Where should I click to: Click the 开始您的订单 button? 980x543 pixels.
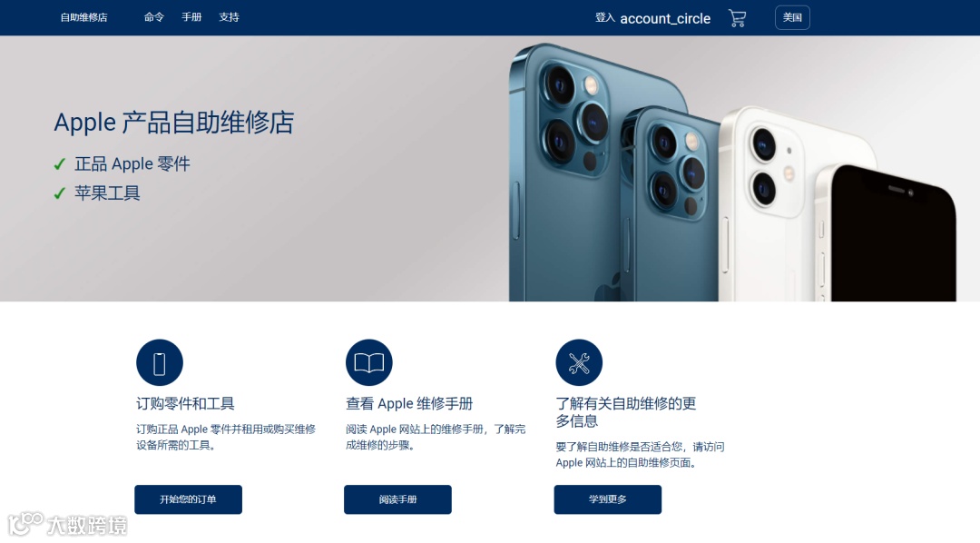[188, 499]
